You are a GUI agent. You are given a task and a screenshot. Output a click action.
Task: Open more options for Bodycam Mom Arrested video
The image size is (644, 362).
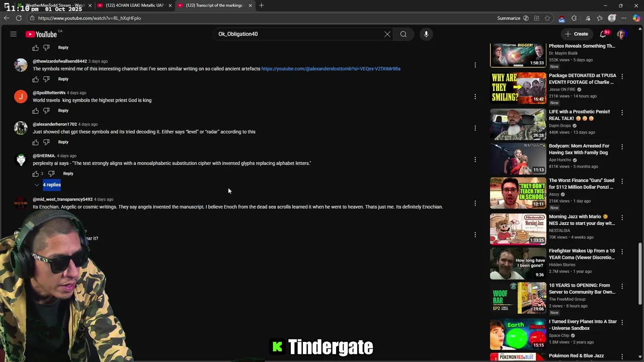[x=622, y=147]
